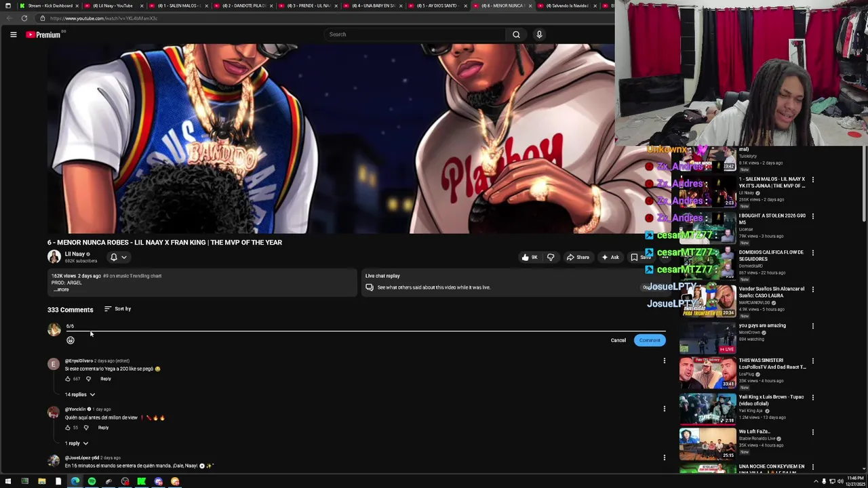Screen dimensions: 868x488
Task: Open the @Yoncklin commenter avatar
Action: tap(54, 413)
